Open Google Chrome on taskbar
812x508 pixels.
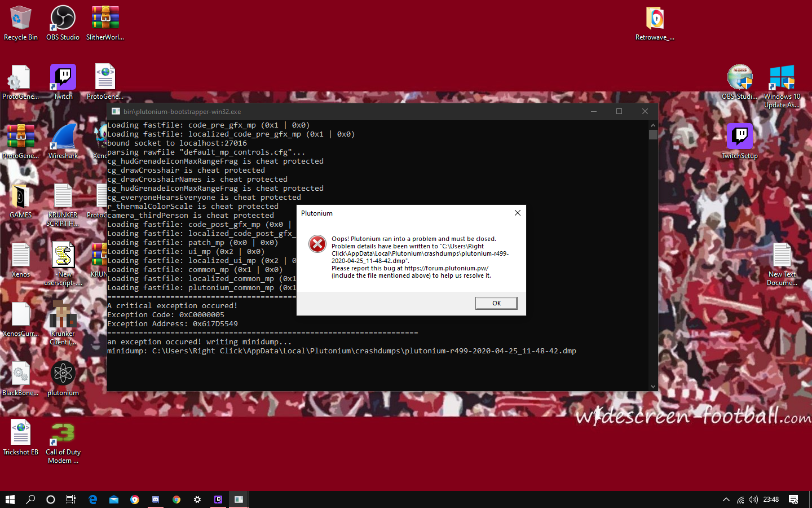176,500
